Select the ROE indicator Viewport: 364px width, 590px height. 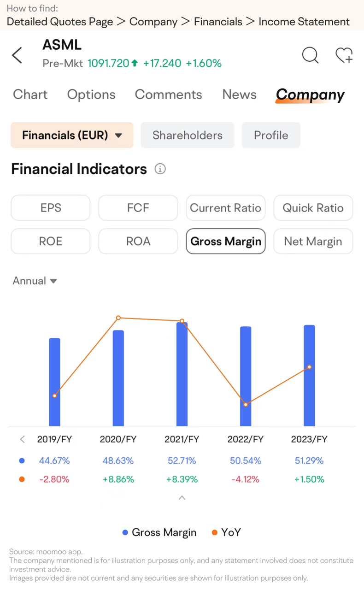tap(51, 241)
